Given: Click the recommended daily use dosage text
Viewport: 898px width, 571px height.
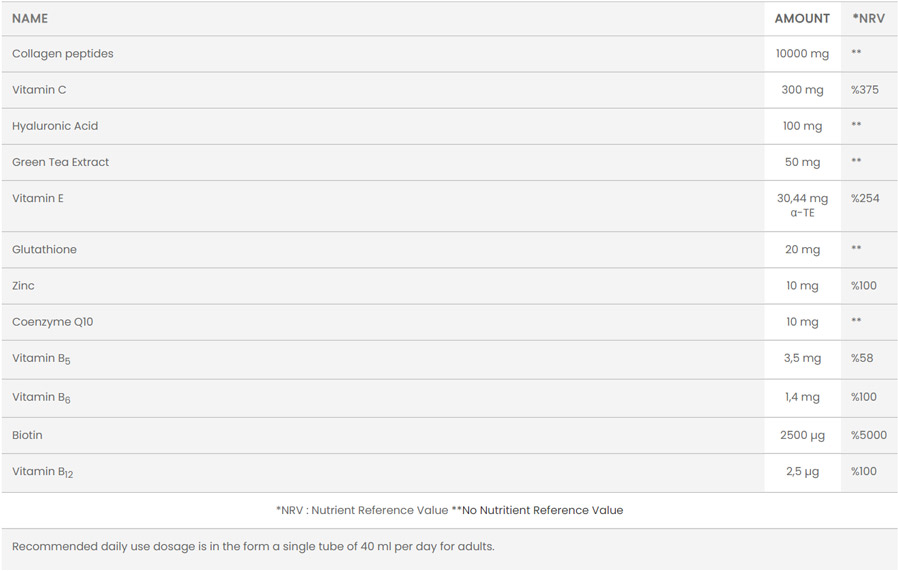Looking at the screenshot, I should coord(253,546).
